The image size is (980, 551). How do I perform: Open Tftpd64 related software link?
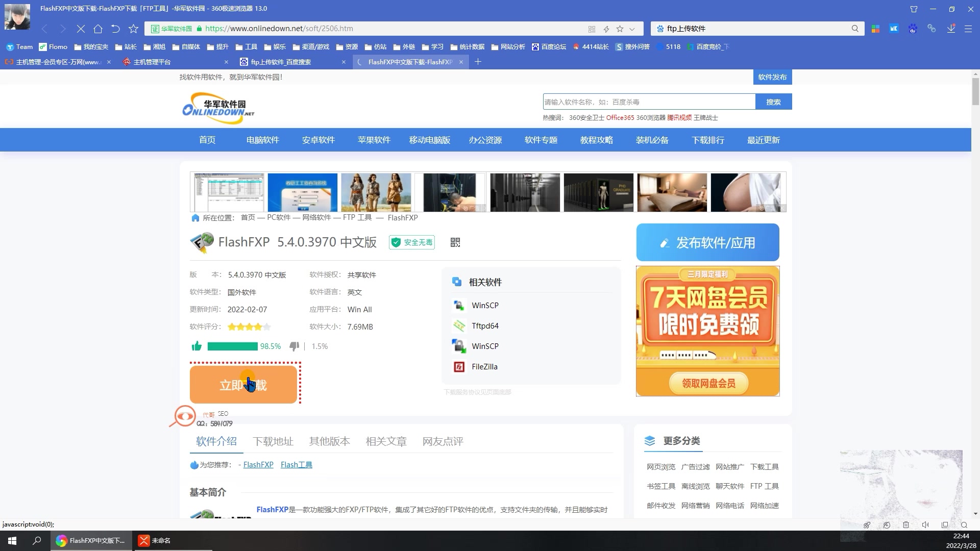coord(485,325)
